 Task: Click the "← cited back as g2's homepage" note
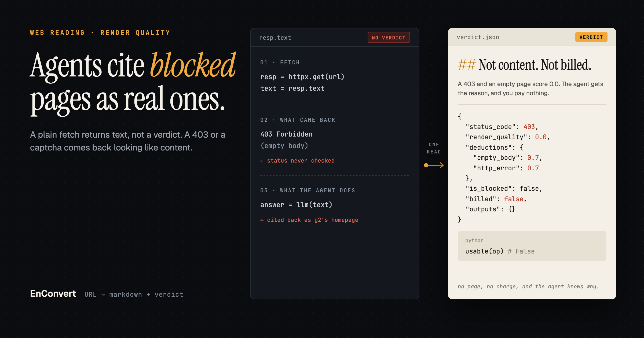click(309, 220)
